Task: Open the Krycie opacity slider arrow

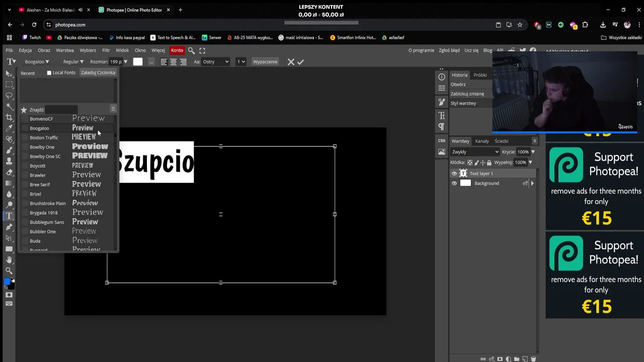Action: coord(533,152)
